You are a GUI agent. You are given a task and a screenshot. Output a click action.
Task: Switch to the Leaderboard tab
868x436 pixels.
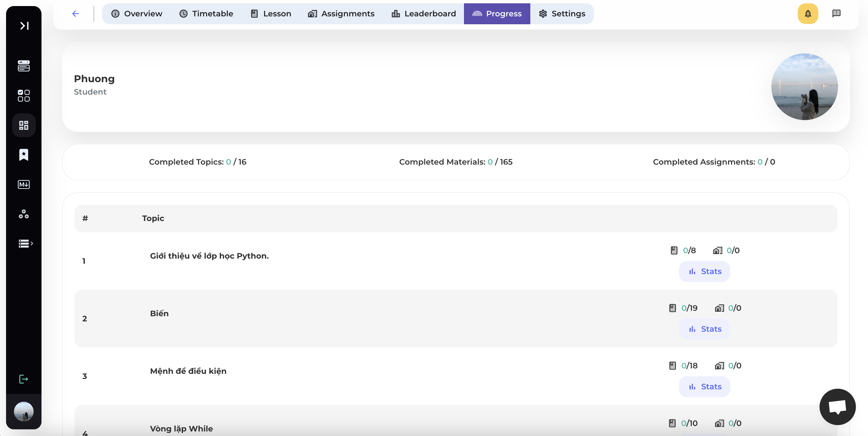pos(424,14)
